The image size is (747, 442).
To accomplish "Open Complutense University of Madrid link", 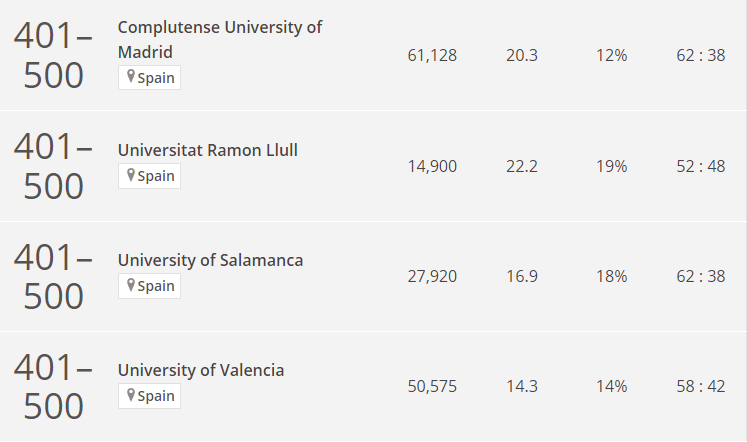I will 220,40.
